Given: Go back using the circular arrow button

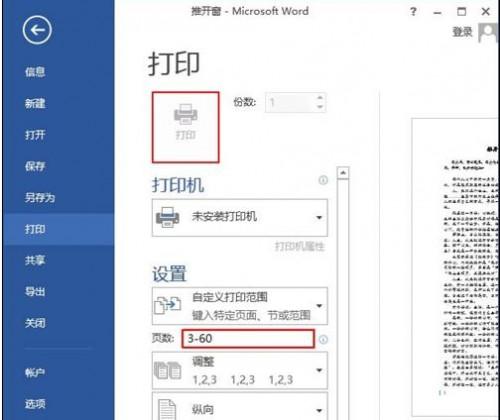Looking at the screenshot, I should coord(37,30).
